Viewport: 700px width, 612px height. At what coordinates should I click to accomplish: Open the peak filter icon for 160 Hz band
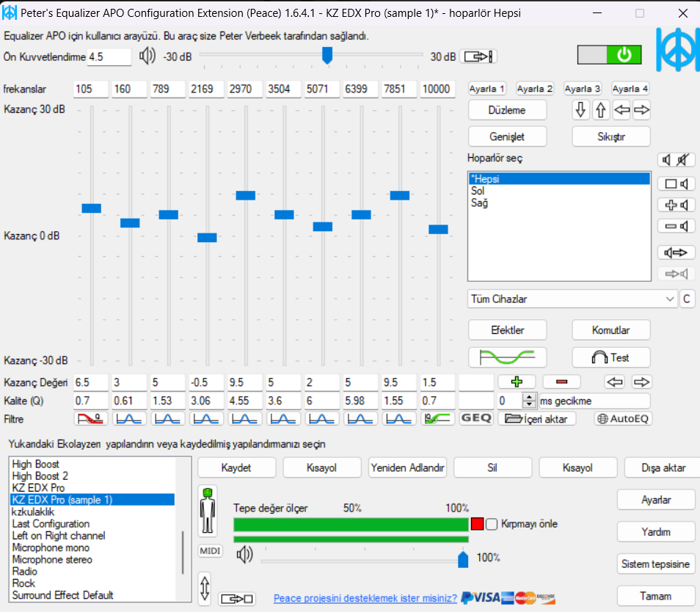[129, 419]
